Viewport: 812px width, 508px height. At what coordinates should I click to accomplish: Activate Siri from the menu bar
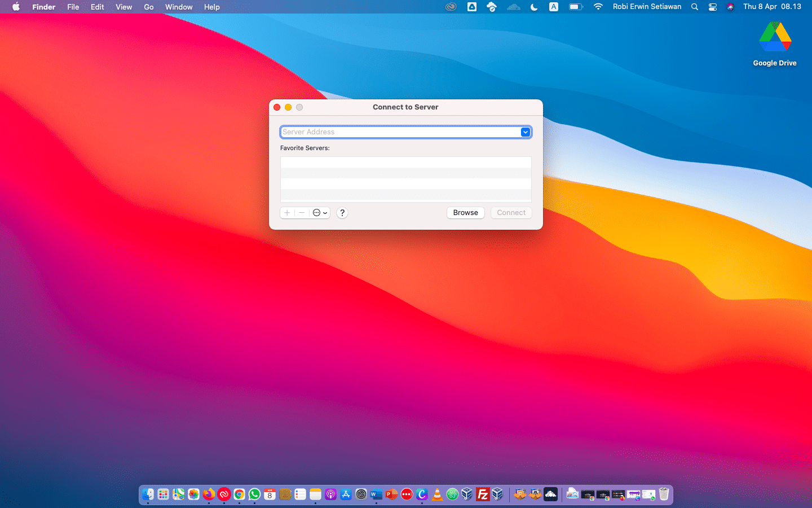(730, 7)
